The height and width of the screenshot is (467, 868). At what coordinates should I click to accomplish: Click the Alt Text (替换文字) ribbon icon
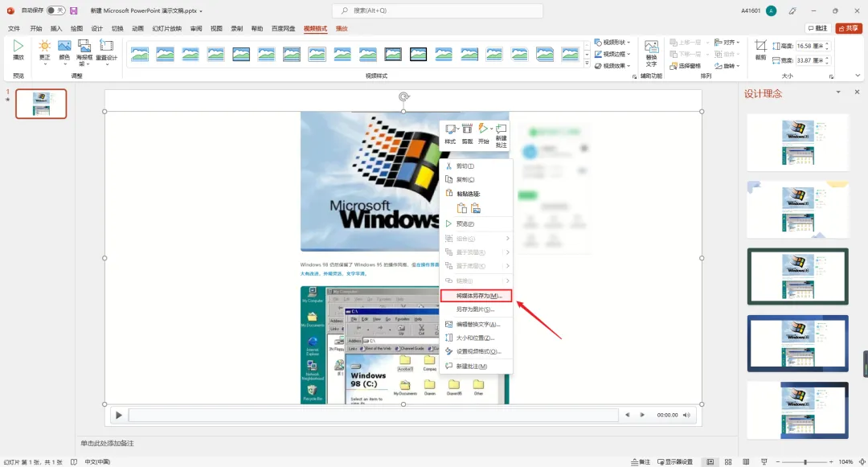coord(652,53)
